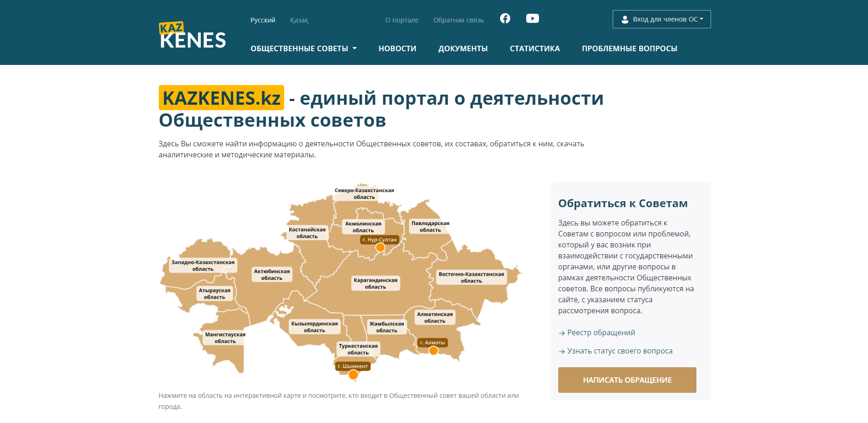
Task: Click the orange Almaty city marker
Action: click(433, 350)
